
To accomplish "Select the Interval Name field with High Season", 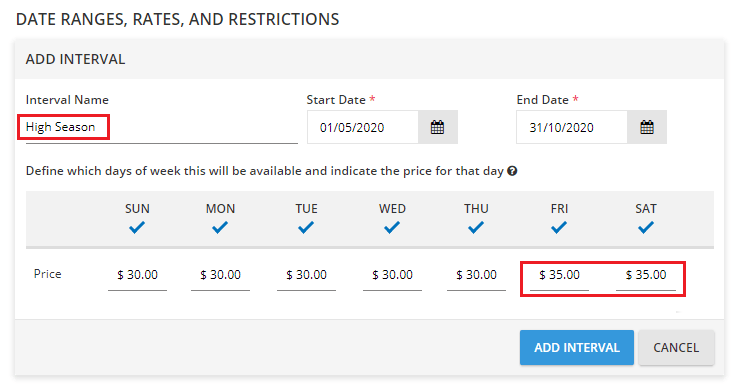I will (161, 127).
